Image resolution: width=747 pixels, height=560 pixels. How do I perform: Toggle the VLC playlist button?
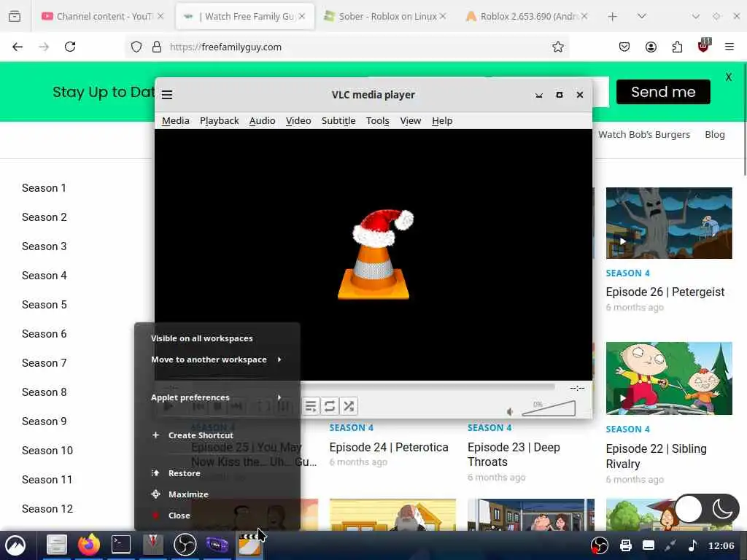click(311, 406)
